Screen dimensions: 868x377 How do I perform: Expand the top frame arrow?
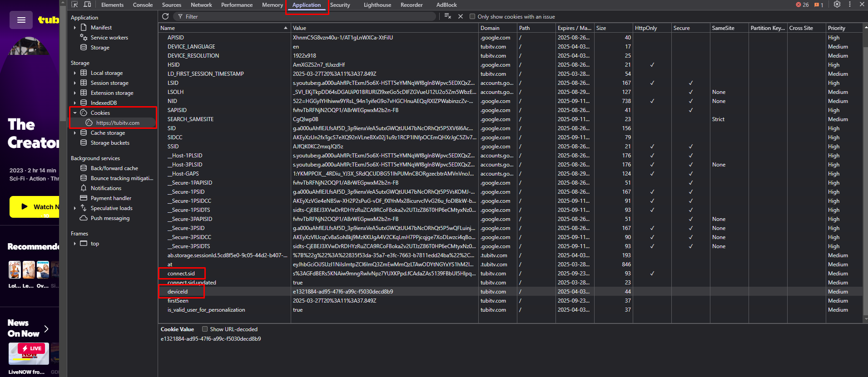coord(75,244)
